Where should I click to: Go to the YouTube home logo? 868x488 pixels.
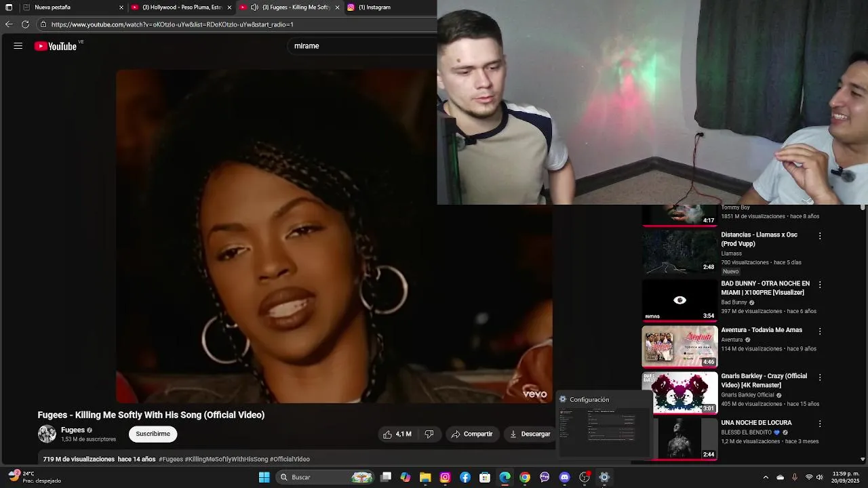(56, 46)
